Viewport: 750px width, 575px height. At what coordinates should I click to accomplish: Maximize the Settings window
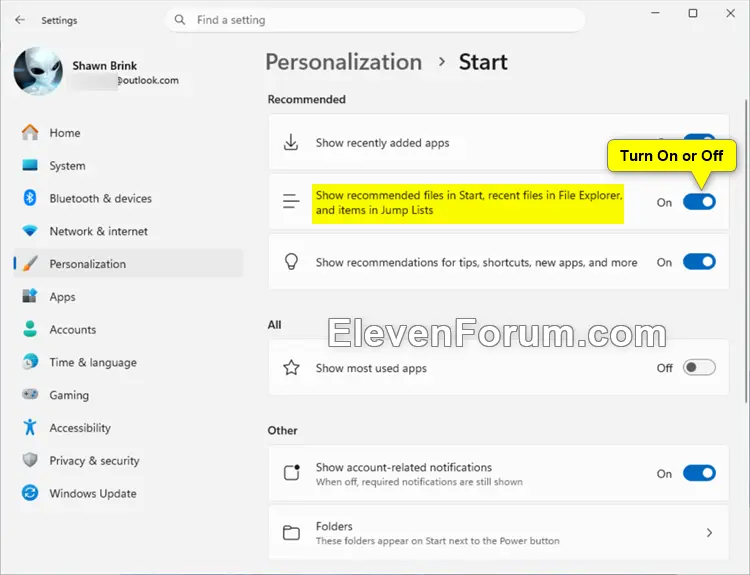(693, 13)
